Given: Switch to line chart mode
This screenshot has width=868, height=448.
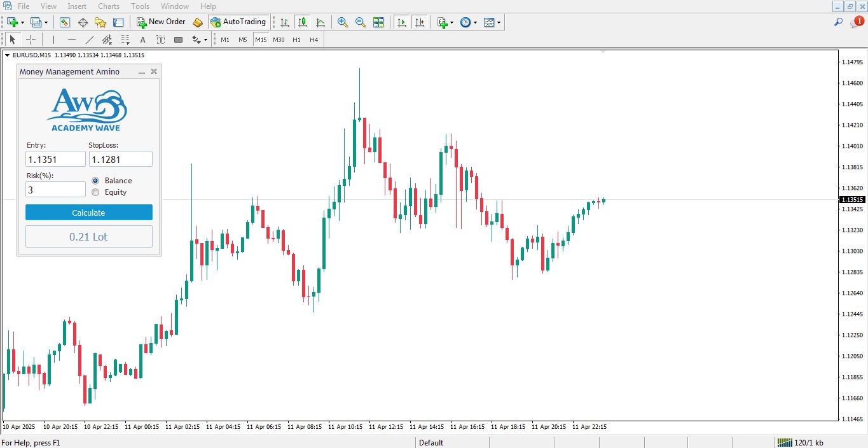Looking at the screenshot, I should click(320, 22).
